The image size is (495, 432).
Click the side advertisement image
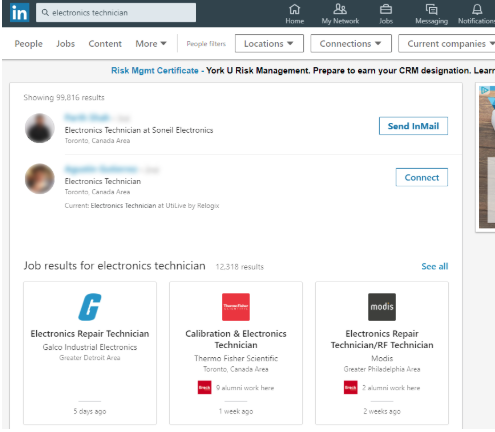(x=487, y=157)
